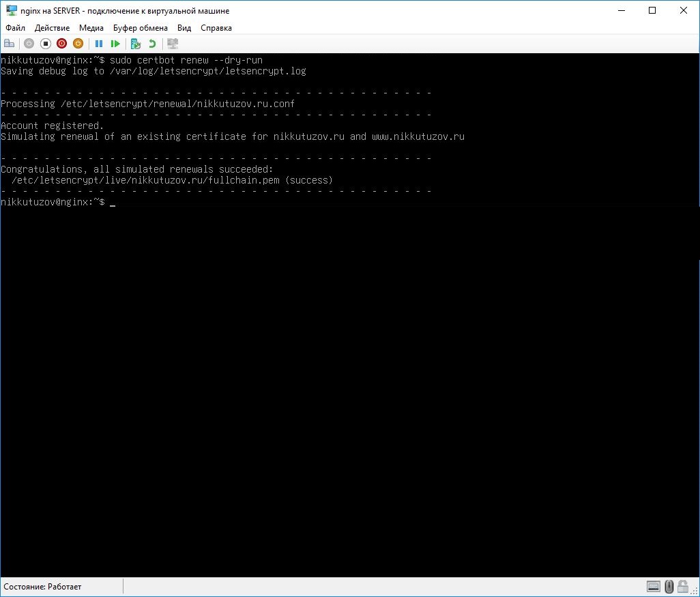This screenshot has width=700, height=597.
Task: Click the green Reset play icon
Action: (115, 44)
